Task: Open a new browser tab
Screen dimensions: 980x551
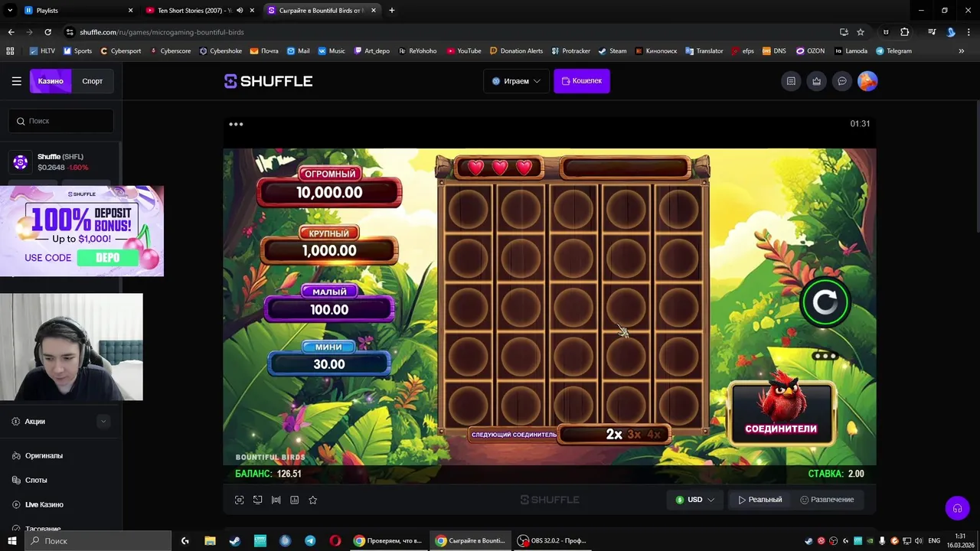Action: coord(392,10)
